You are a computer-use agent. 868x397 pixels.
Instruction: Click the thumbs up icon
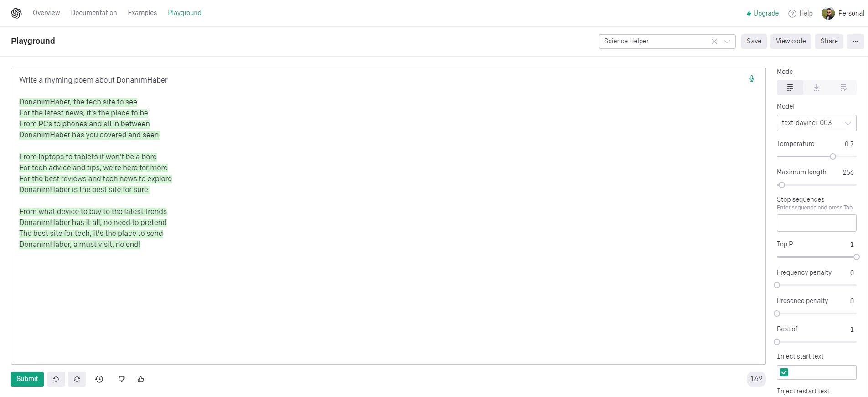(x=141, y=379)
